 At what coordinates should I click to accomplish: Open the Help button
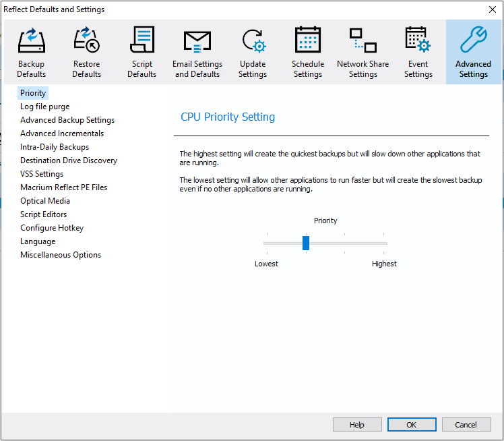(x=357, y=425)
